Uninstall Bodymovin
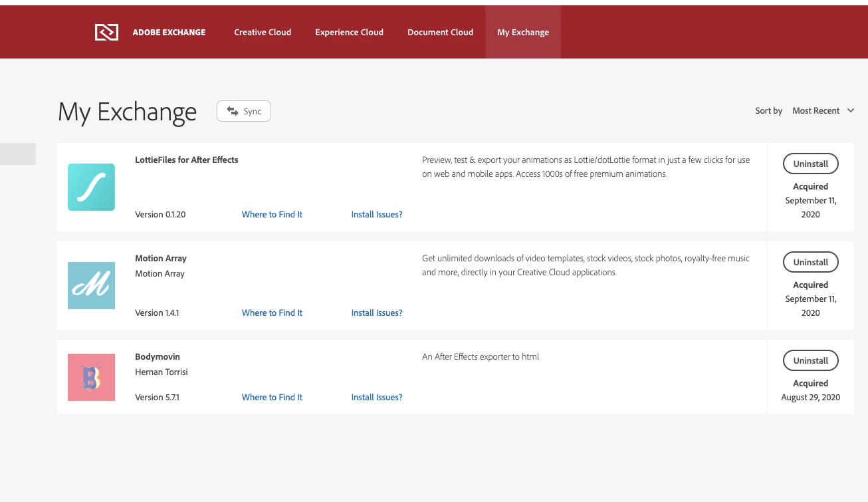This screenshot has width=868, height=502. tap(811, 360)
